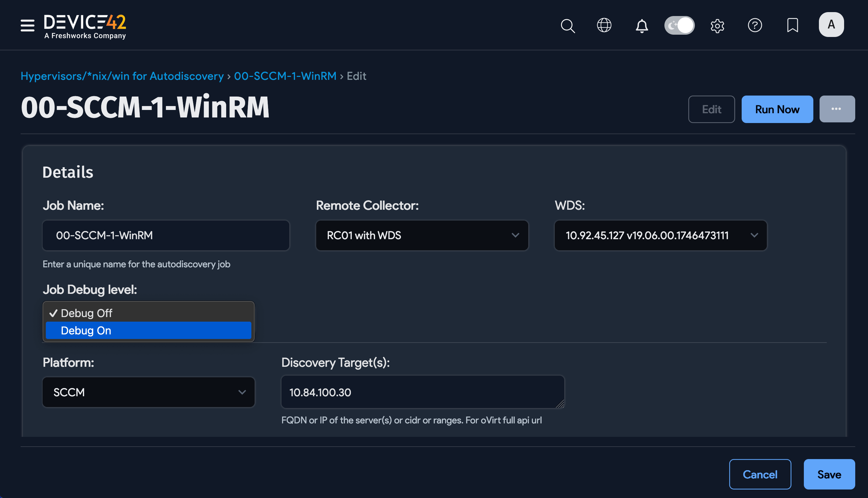Open Hypervisors/*nix/win for Autodiscovery breadcrumb
The image size is (868, 498).
[x=122, y=76]
